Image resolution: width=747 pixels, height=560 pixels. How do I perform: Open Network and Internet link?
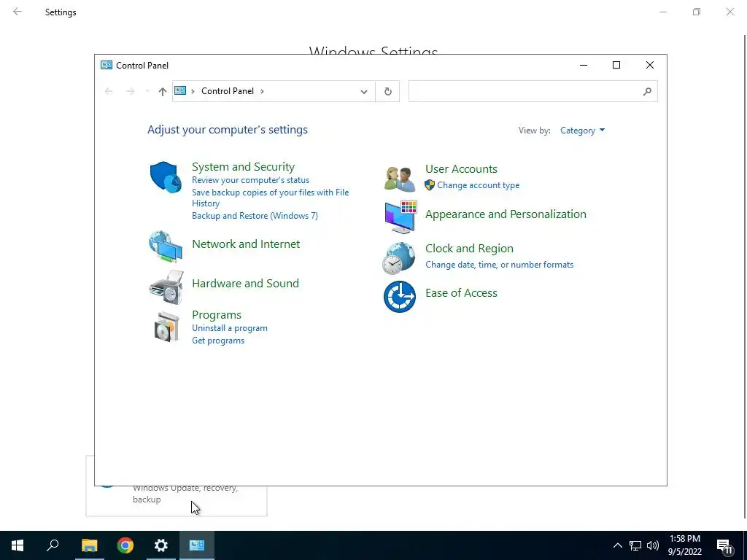coord(246,244)
